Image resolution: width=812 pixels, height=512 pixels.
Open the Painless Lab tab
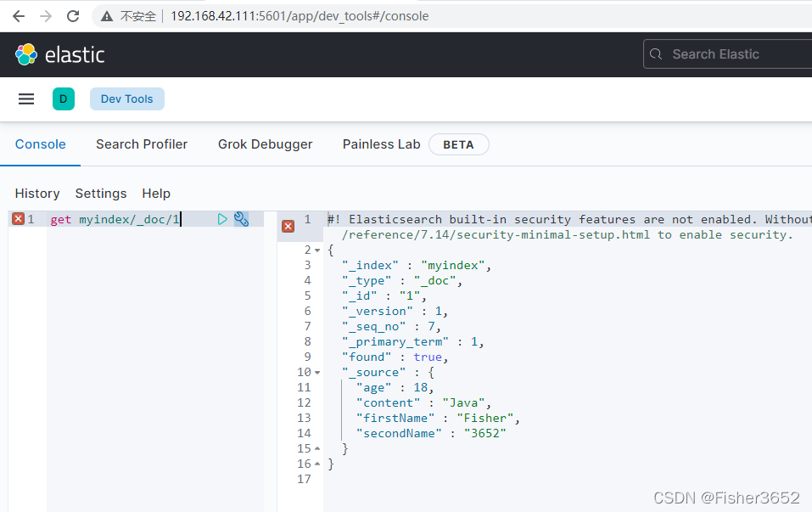[381, 144]
